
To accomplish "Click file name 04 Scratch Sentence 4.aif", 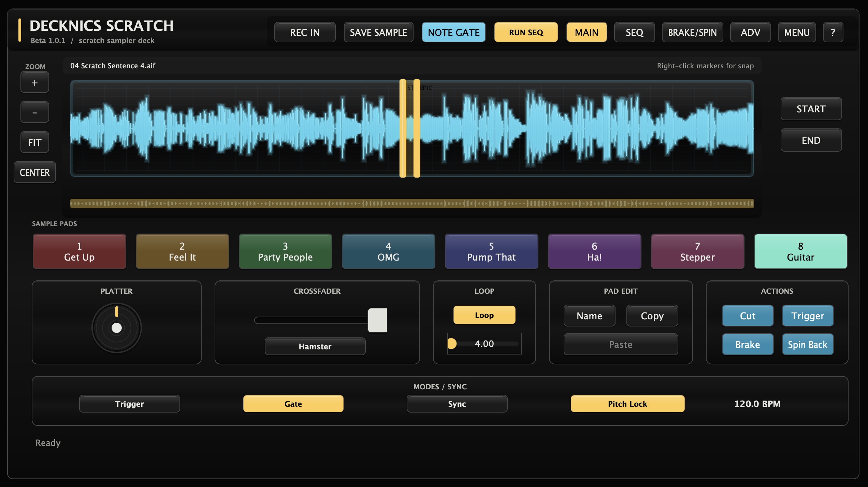I will click(113, 66).
